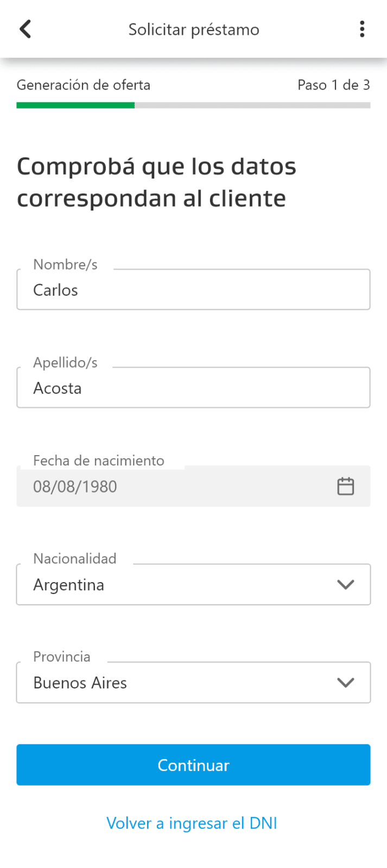Focus the Nombre/s field containing Carlos
This screenshot has width=387, height=868.
(193, 289)
